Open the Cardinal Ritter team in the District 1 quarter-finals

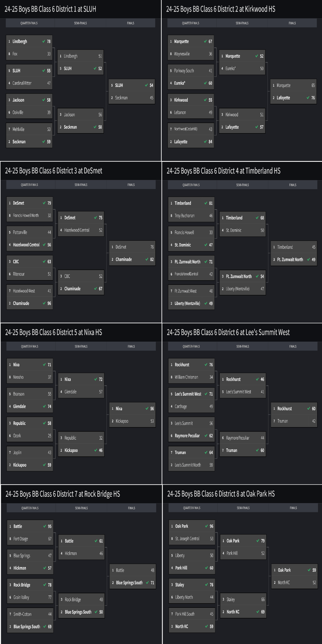point(22,83)
